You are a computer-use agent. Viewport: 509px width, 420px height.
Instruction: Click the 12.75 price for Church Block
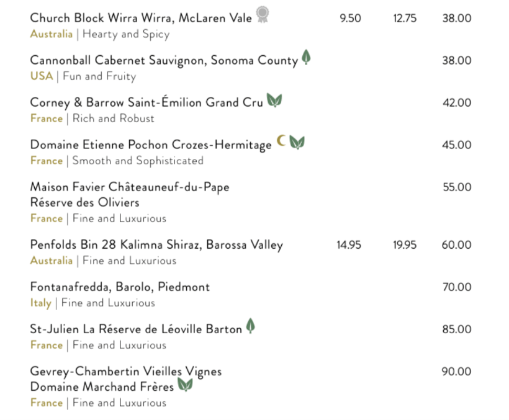(405, 19)
